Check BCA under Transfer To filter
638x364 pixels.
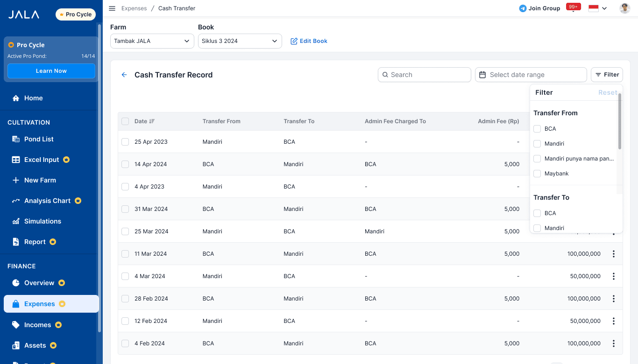point(537,213)
